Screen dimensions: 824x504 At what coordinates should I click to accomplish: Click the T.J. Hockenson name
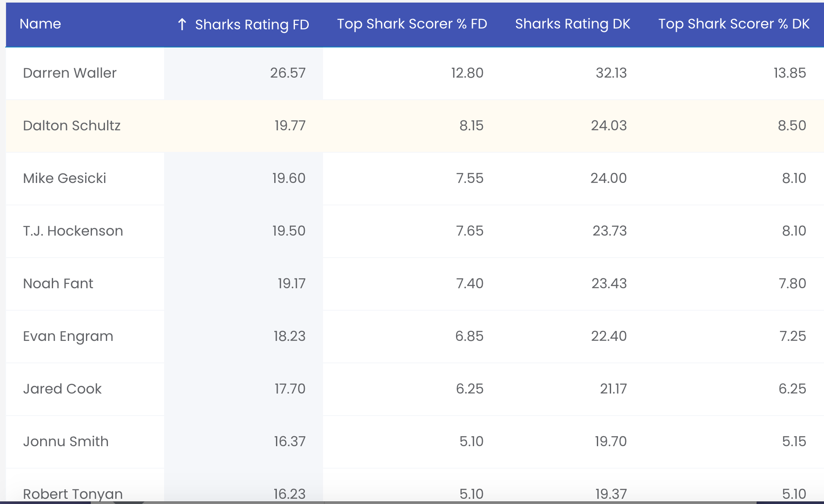point(73,231)
